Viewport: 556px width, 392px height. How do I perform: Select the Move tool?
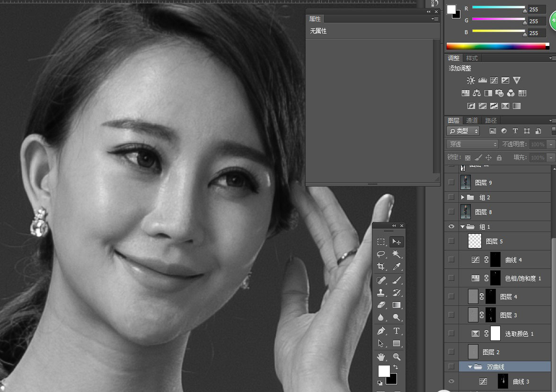pos(397,242)
